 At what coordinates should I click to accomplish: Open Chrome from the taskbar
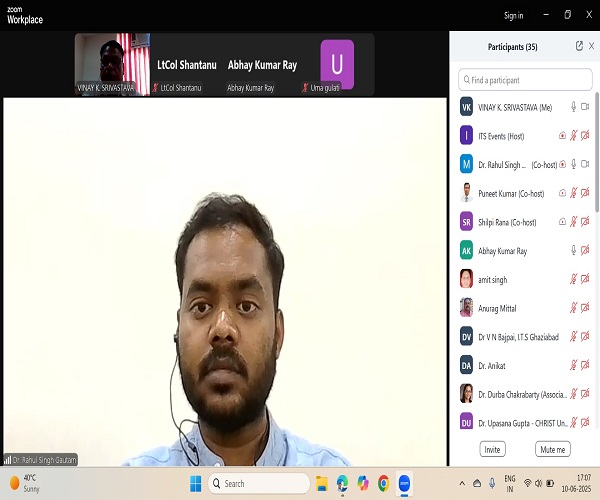(x=383, y=483)
